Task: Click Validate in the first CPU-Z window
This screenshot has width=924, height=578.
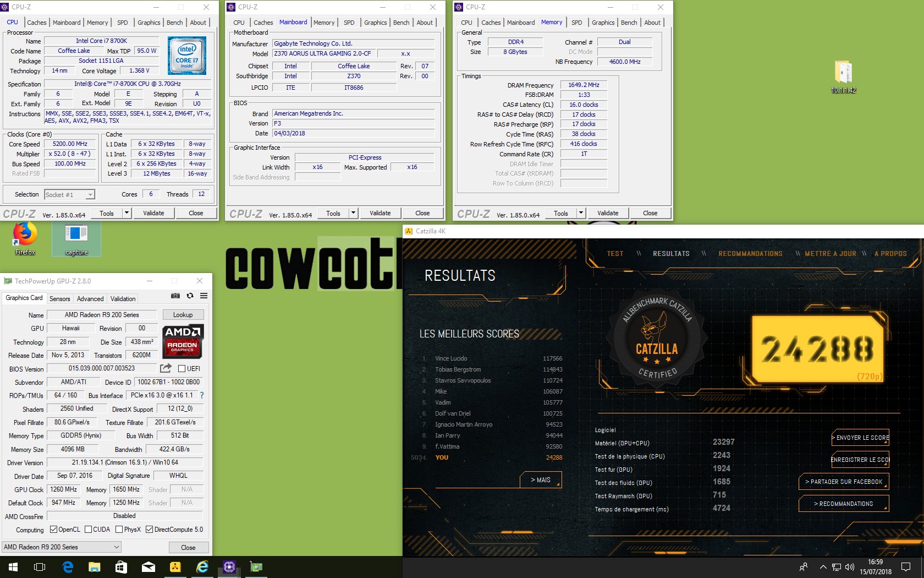Action: (153, 213)
